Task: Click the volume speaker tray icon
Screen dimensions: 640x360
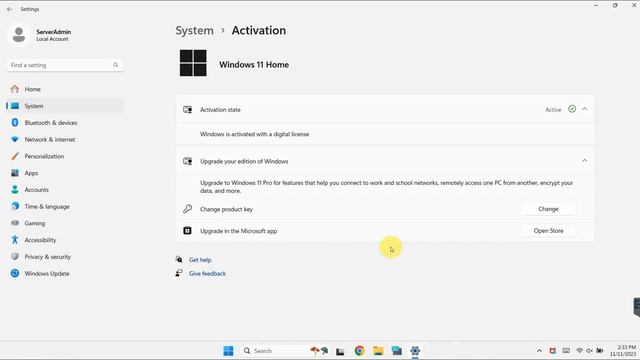Action: [x=589, y=351]
